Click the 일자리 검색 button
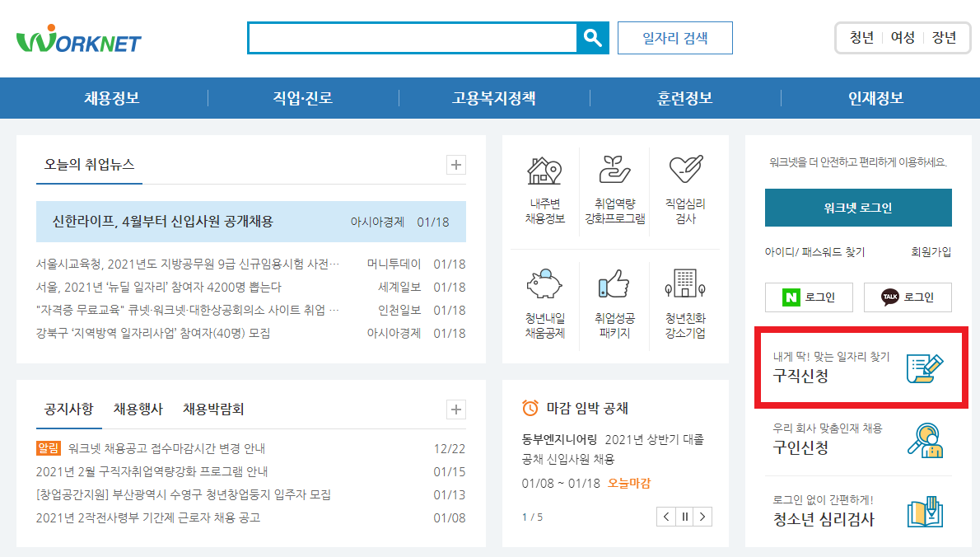The height and width of the screenshot is (557, 980). tap(675, 38)
